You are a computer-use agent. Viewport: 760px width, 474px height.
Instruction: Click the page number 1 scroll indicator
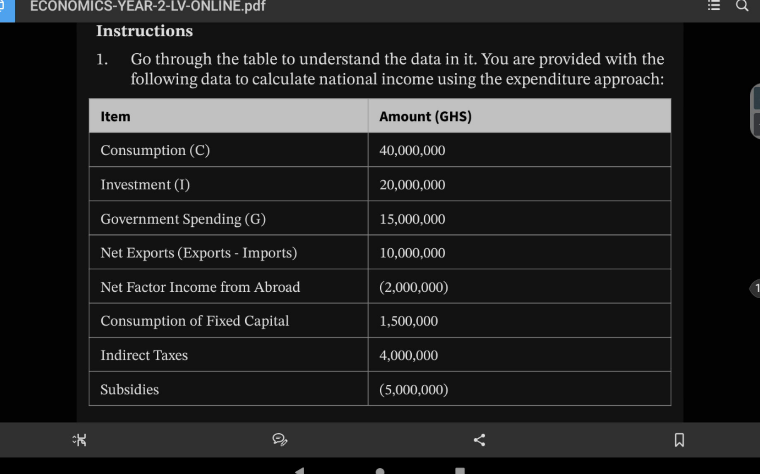(755, 288)
